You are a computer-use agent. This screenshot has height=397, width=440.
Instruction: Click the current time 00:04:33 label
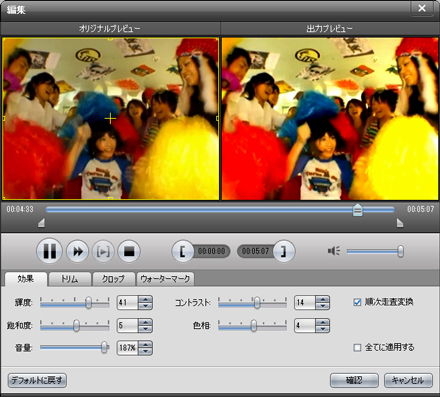20,209
